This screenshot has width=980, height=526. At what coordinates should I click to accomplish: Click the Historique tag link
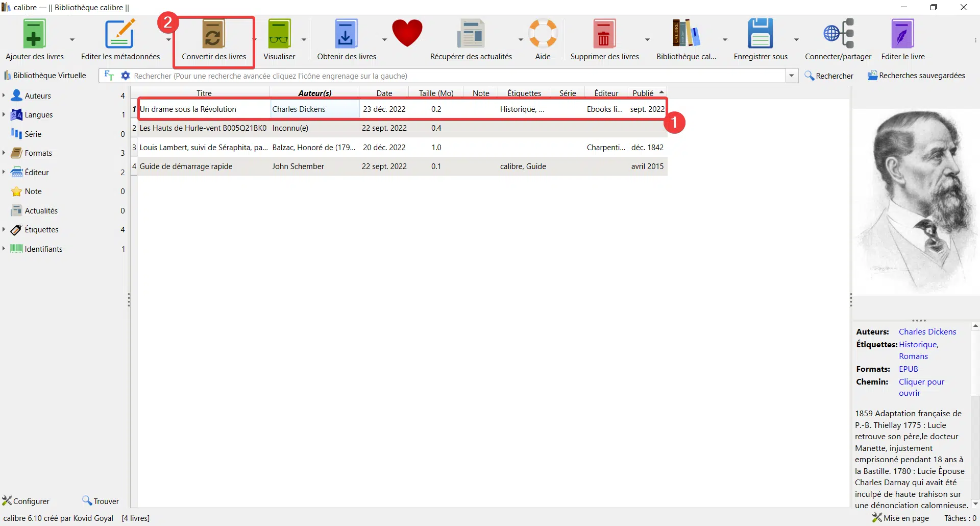918,345
